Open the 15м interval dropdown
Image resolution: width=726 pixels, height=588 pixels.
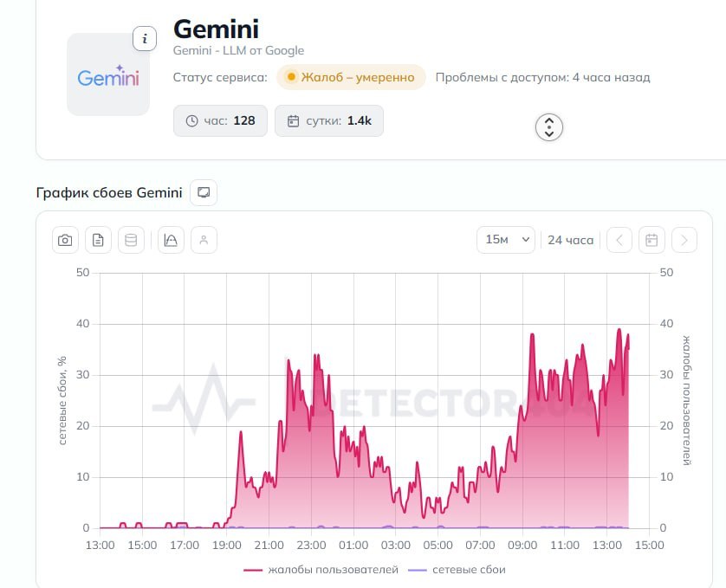(x=506, y=240)
